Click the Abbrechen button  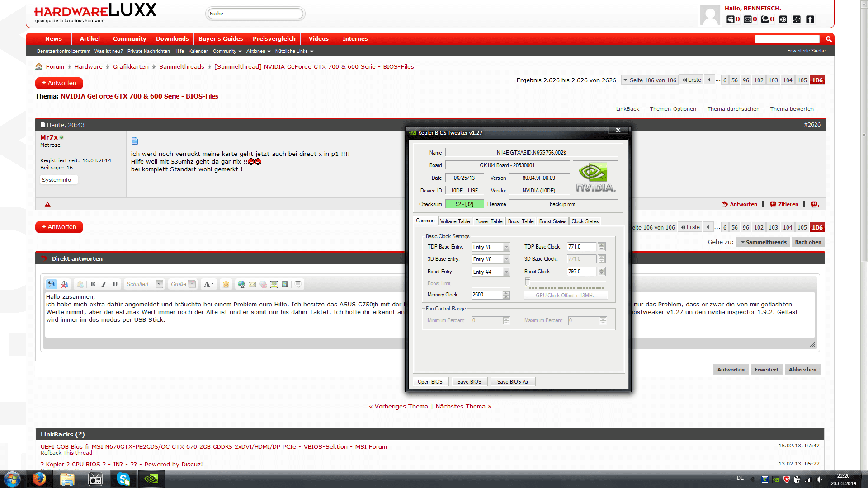tap(802, 370)
